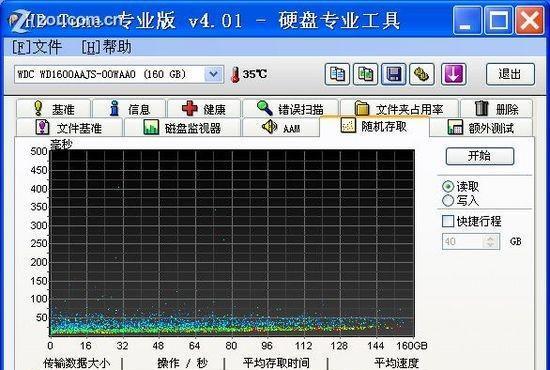Screen dimensions: 550x370
Task: Switch to the 额外测试 extra tests tab
Action: (x=481, y=127)
